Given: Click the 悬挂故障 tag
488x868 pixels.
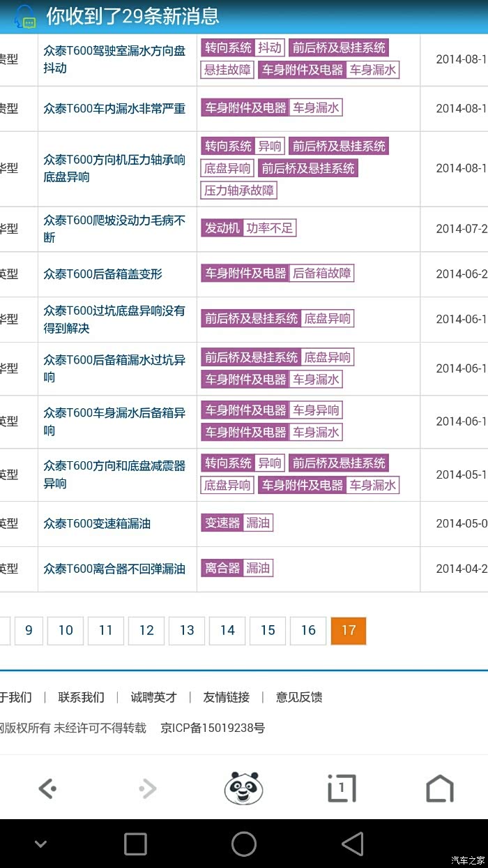Looking at the screenshot, I should coord(227,70).
